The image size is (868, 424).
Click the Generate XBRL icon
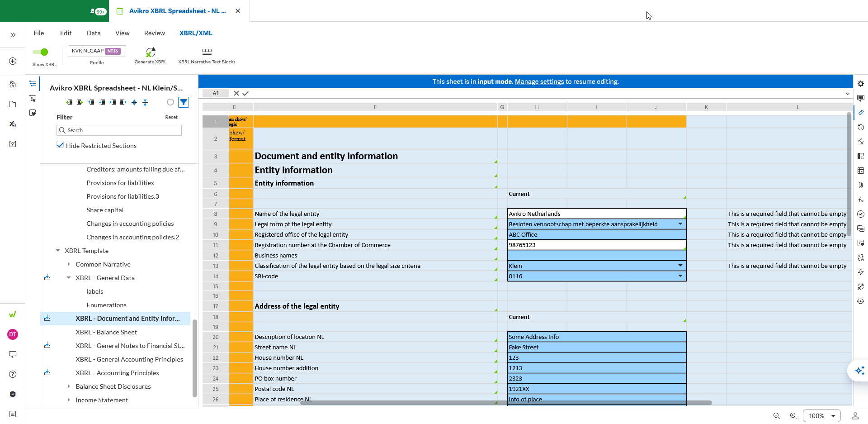pyautogui.click(x=151, y=52)
